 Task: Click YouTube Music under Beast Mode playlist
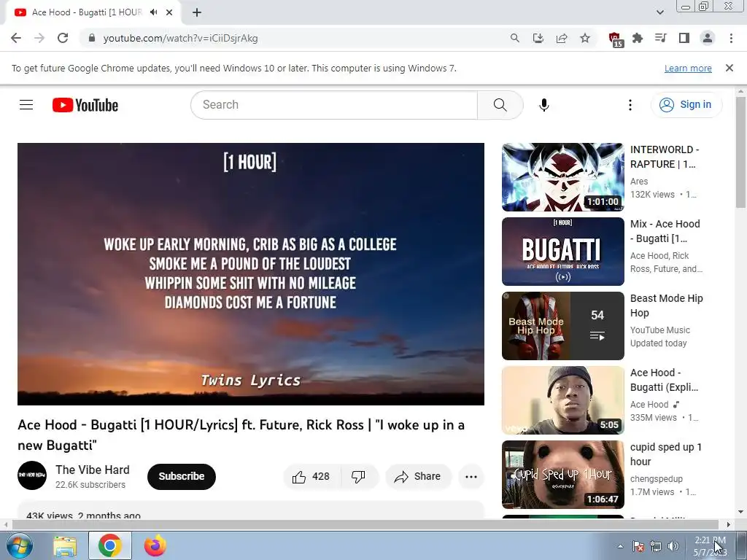tap(659, 330)
